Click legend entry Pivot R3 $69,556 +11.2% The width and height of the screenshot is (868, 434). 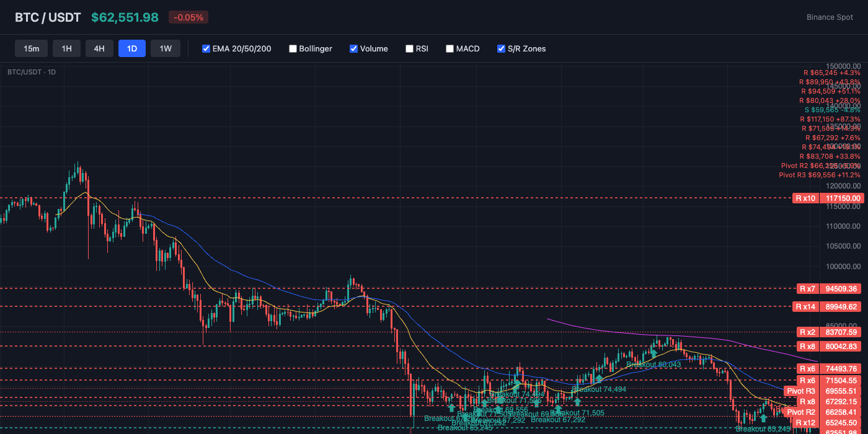point(820,175)
